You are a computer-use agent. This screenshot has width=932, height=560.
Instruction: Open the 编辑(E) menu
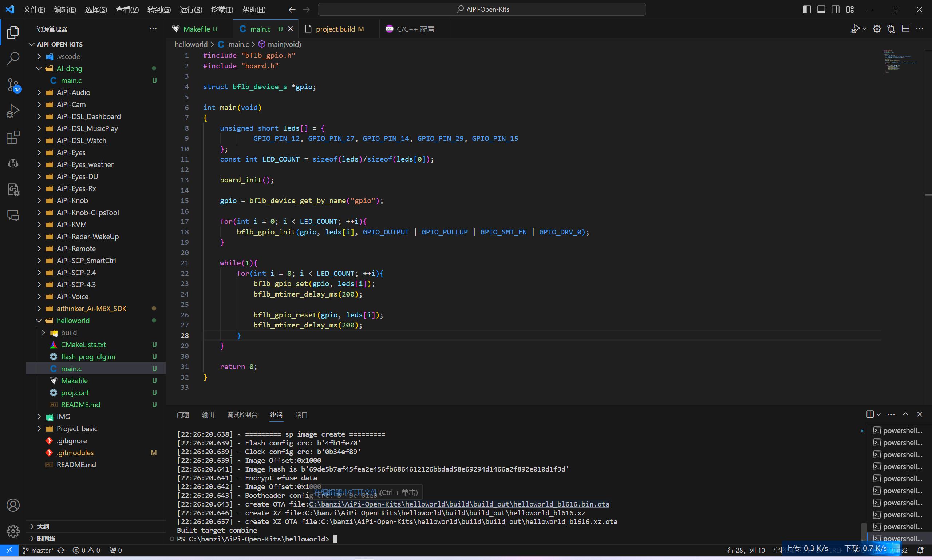pyautogui.click(x=65, y=9)
